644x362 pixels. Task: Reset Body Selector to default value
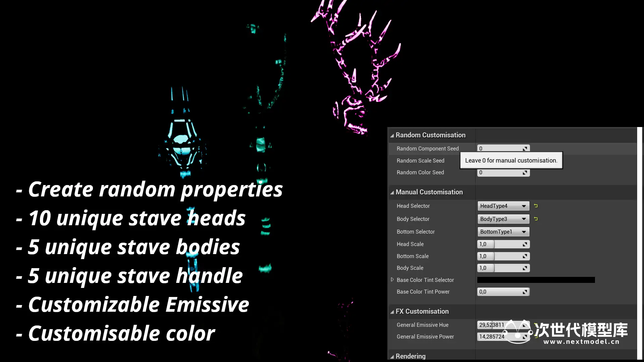536,219
